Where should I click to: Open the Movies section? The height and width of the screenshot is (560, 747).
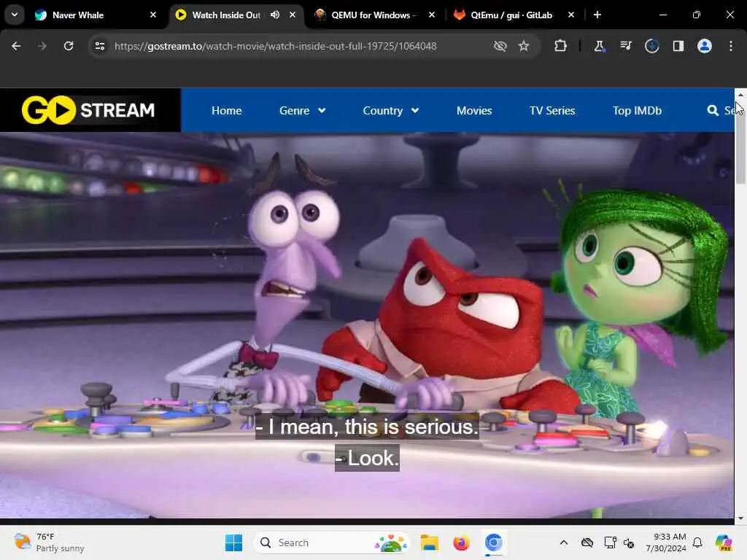pyautogui.click(x=474, y=111)
